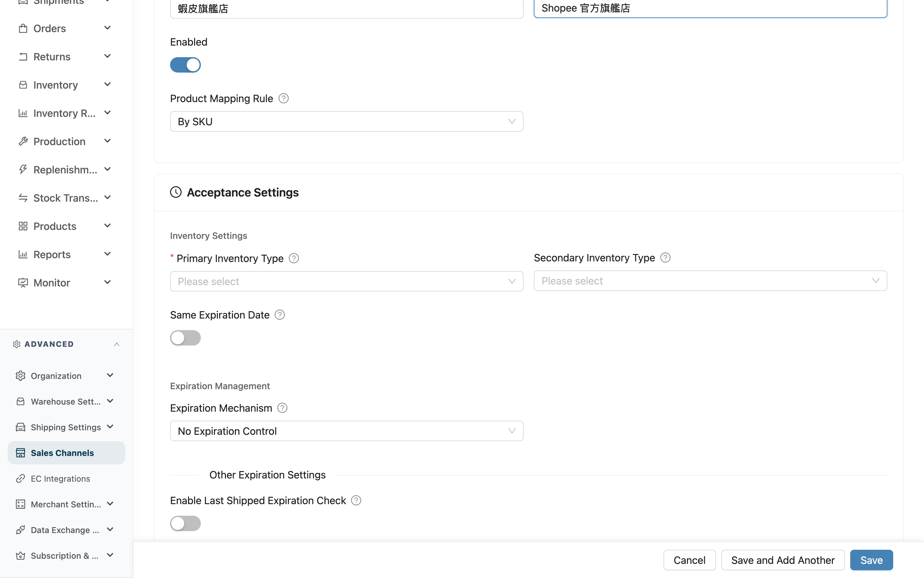Click the Products grid icon
The image size is (924, 578).
tap(23, 226)
